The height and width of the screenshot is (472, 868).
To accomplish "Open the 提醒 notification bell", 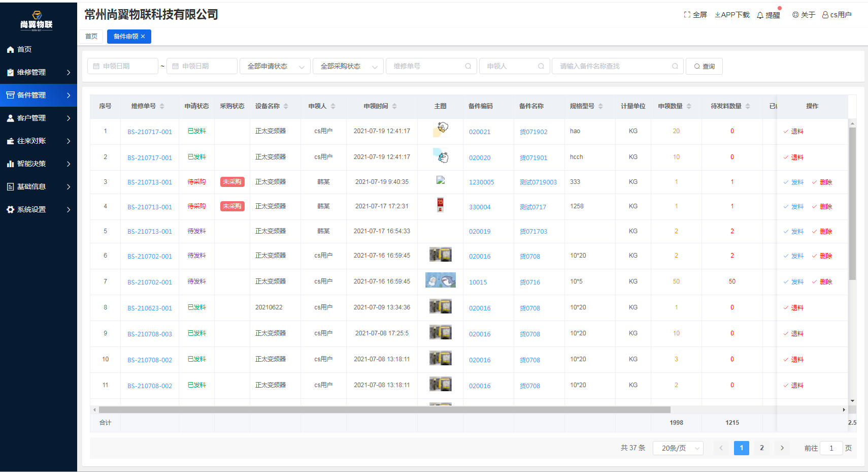I will pos(760,15).
